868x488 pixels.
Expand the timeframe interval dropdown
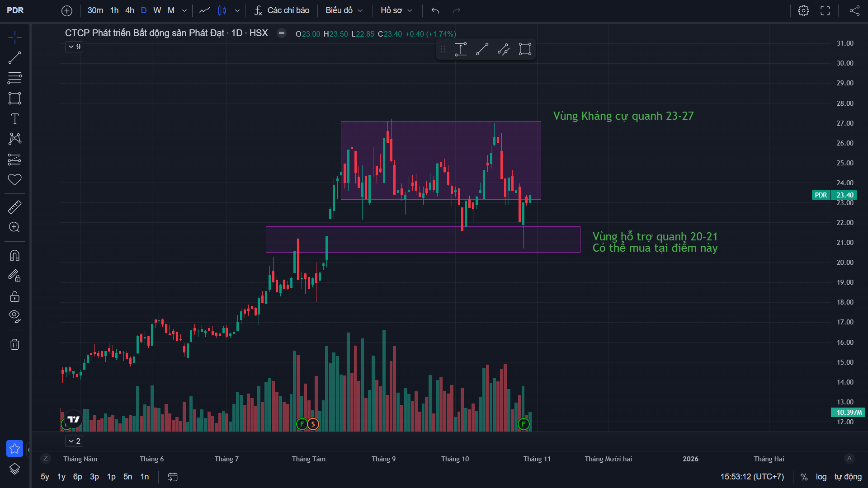pos(184,10)
